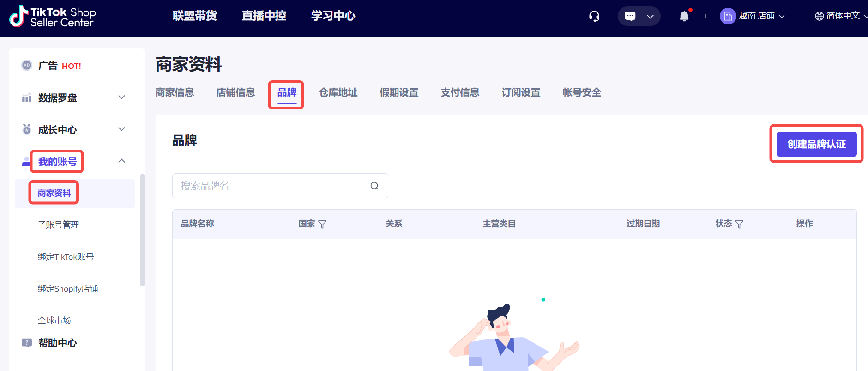The image size is (868, 371).
Task: Switch to the 仓库地址 tab
Action: click(x=338, y=92)
